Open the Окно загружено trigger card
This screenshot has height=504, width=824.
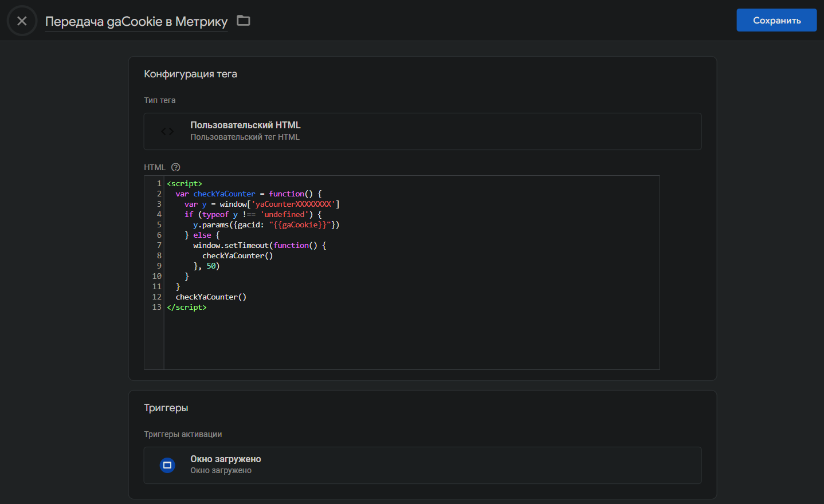click(422, 465)
